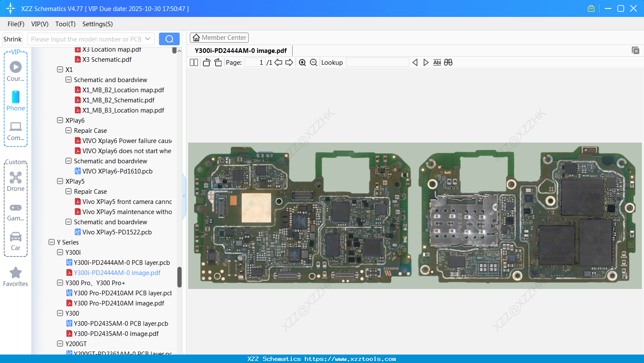Click inside the Lookup search field
The image size is (644, 363).
[378, 62]
